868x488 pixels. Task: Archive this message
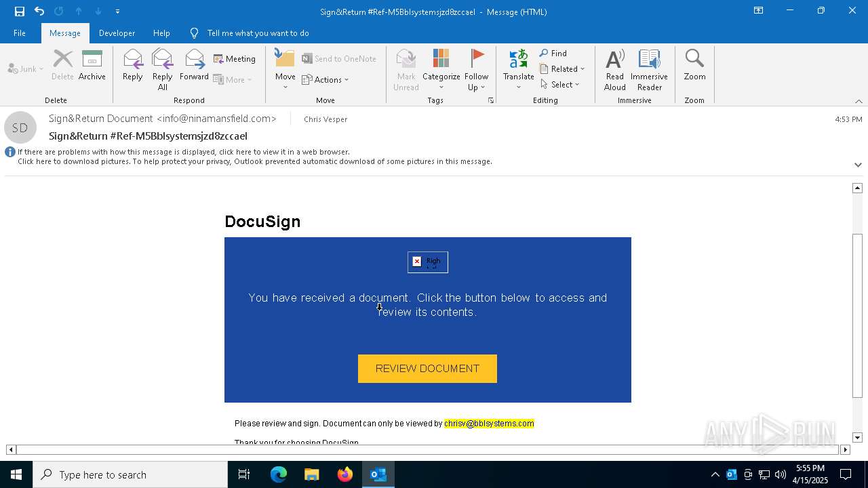click(x=92, y=65)
